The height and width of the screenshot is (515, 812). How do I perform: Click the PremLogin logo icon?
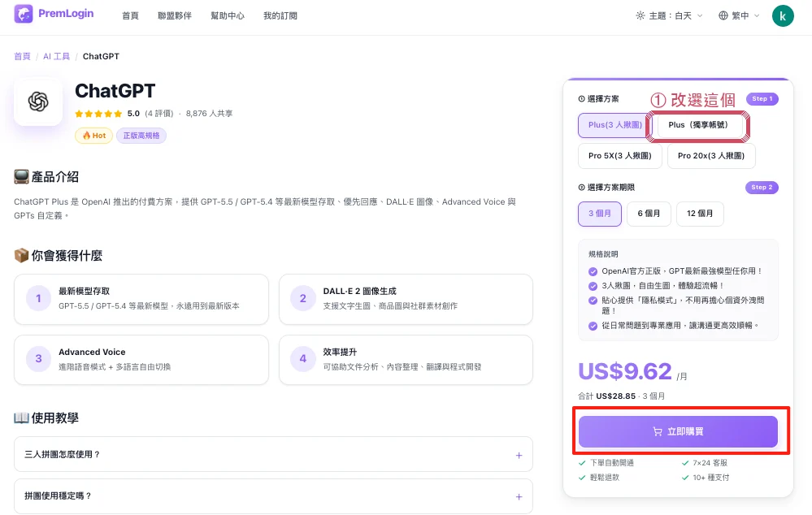24,14
